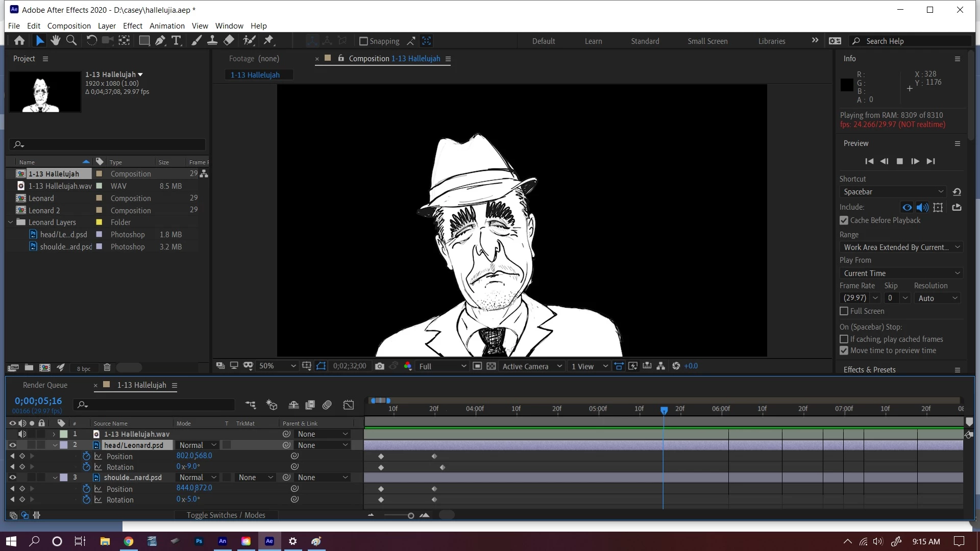The image size is (980, 551).
Task: Activate the Zoom magnifier tool
Action: click(71, 41)
